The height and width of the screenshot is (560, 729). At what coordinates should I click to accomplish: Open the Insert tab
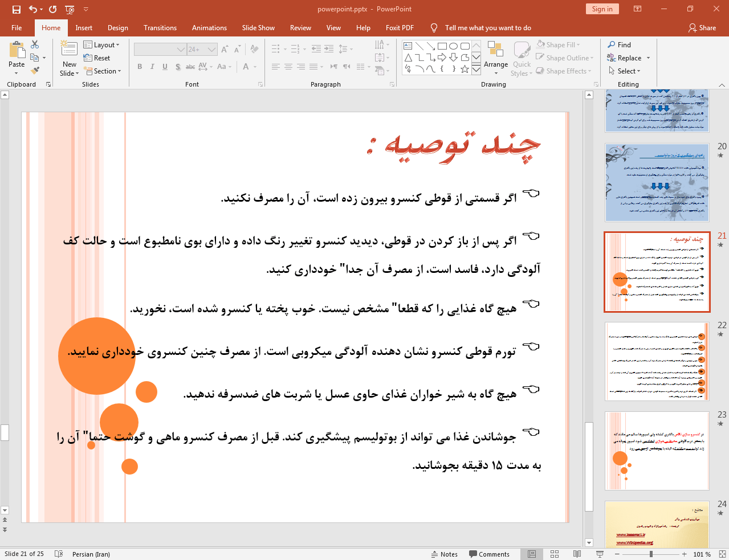tap(84, 27)
